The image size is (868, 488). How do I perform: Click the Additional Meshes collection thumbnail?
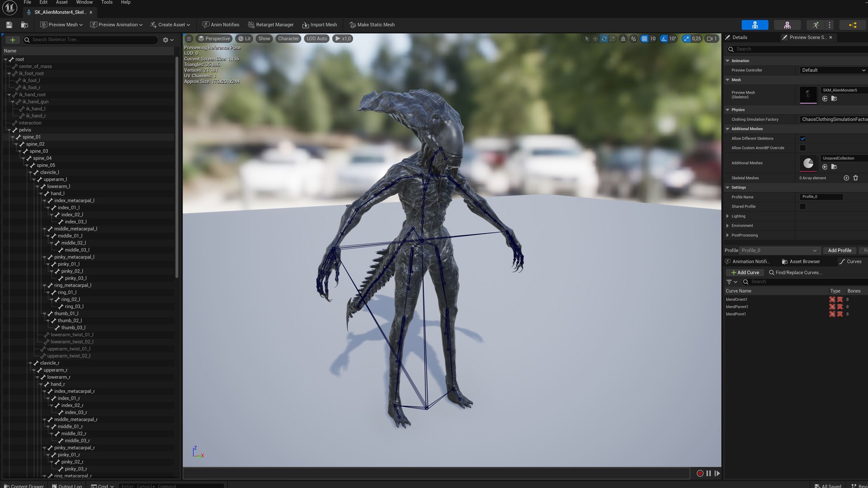click(808, 163)
